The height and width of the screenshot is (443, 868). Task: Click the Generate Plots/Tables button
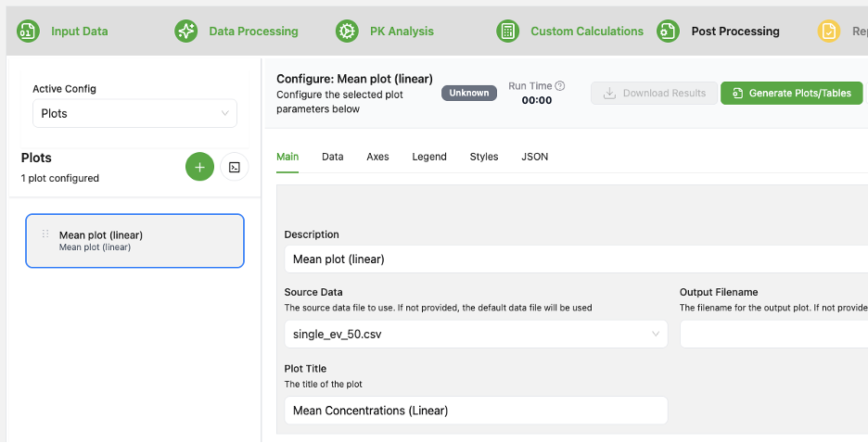click(791, 93)
